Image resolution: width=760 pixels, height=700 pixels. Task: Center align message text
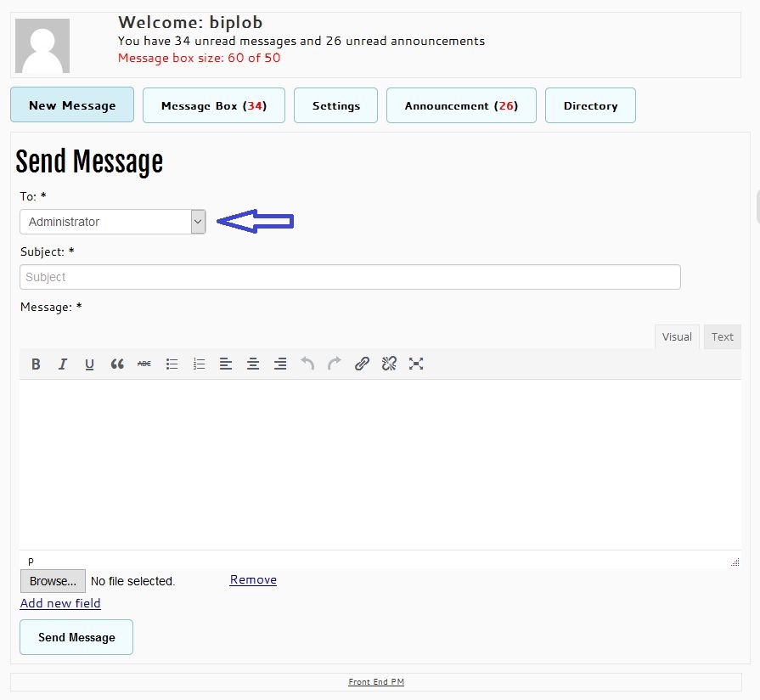(x=253, y=364)
